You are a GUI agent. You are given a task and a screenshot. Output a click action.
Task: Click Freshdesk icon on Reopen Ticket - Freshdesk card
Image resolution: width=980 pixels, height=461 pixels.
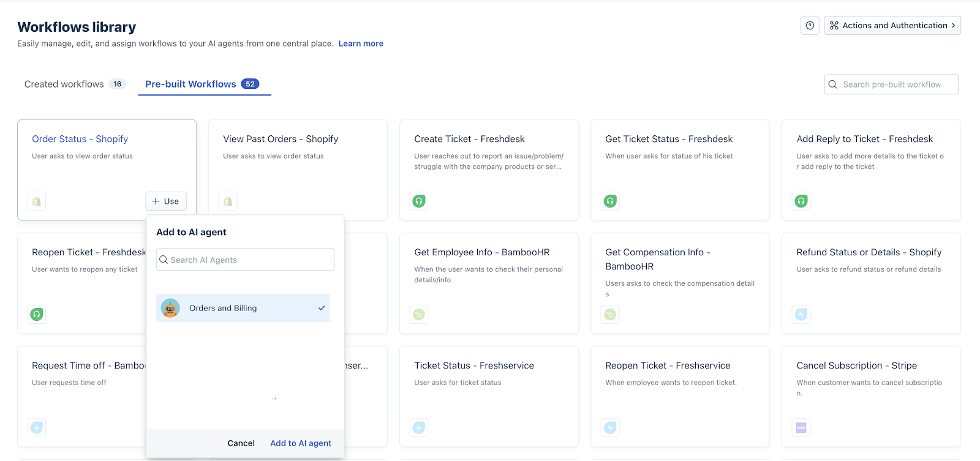37,315
